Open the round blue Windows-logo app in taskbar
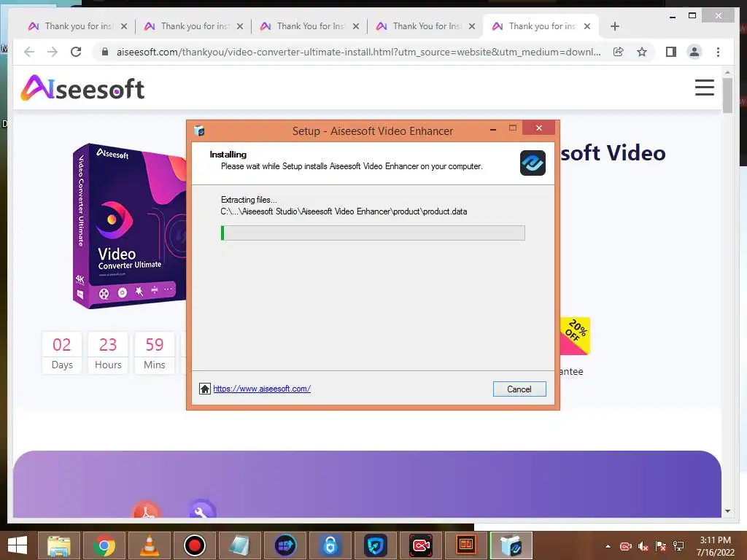Screen dimensions: 747x560 pos(285,545)
